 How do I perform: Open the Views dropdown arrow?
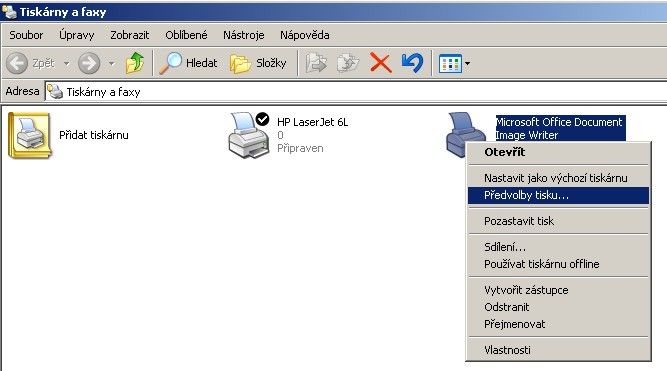coord(467,63)
